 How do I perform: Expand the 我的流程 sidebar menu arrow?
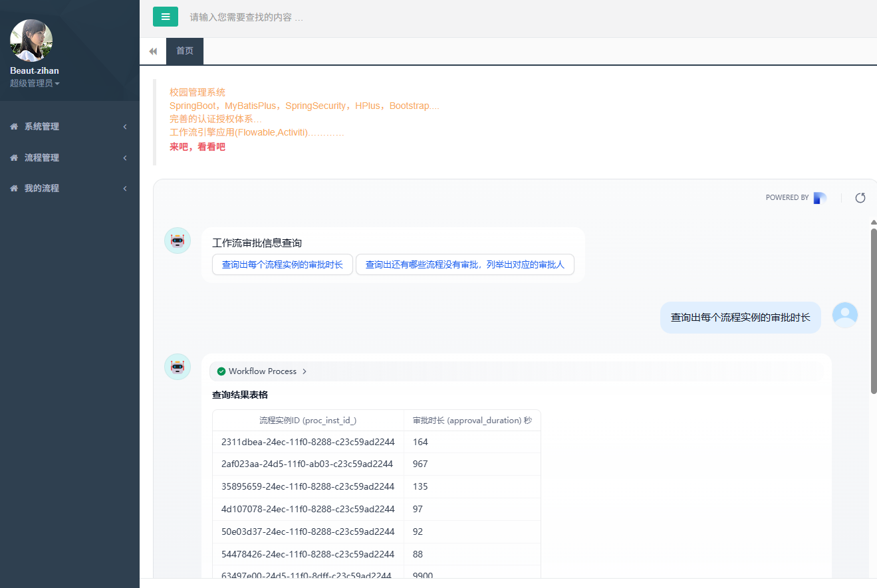[125, 189]
